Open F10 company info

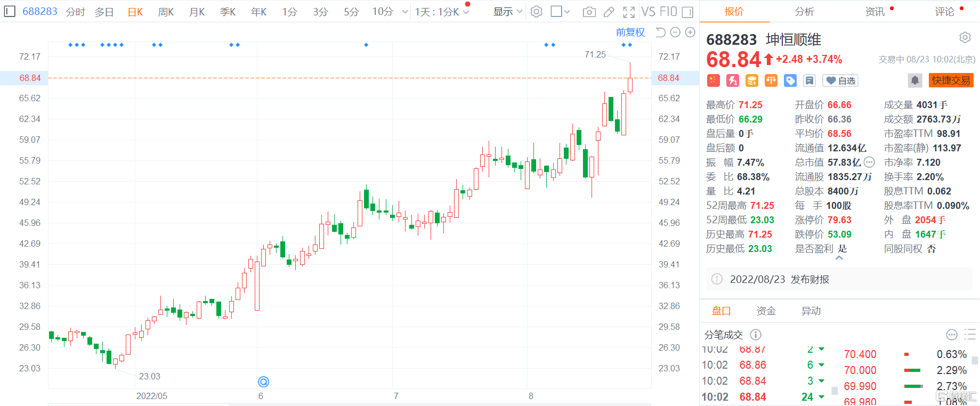(668, 12)
